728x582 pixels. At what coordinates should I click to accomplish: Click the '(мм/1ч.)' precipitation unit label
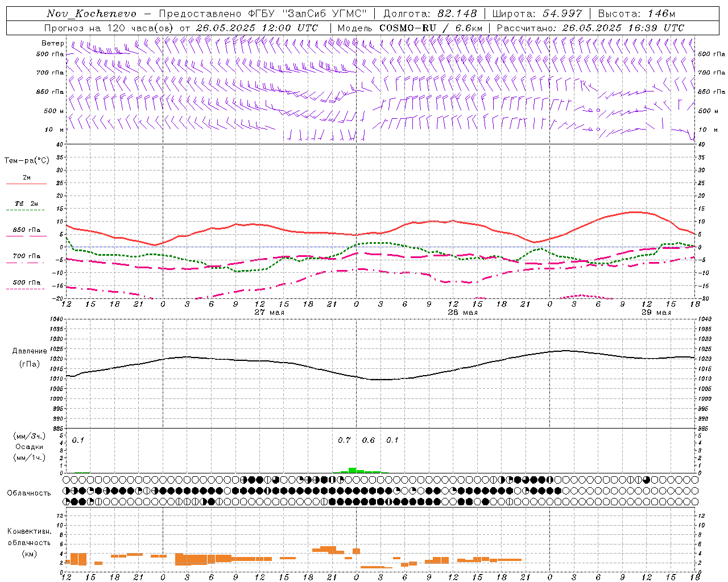(30, 458)
